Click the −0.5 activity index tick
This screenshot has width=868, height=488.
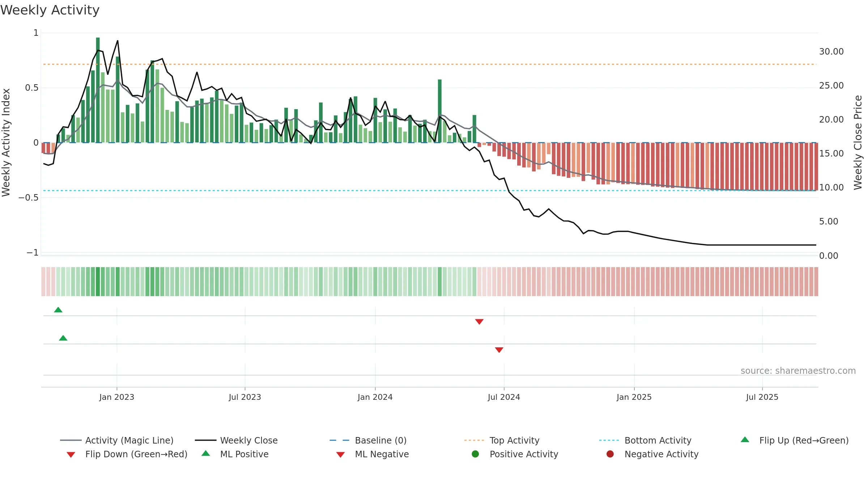[28, 198]
